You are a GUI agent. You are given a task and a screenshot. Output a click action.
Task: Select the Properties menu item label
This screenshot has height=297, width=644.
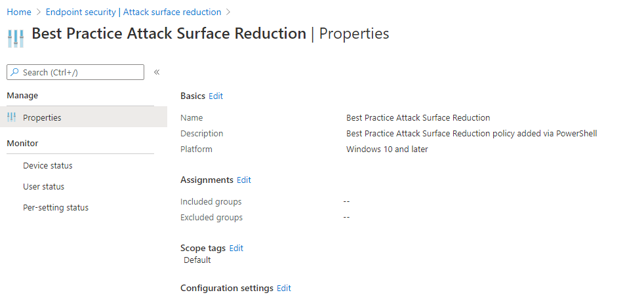(x=42, y=118)
